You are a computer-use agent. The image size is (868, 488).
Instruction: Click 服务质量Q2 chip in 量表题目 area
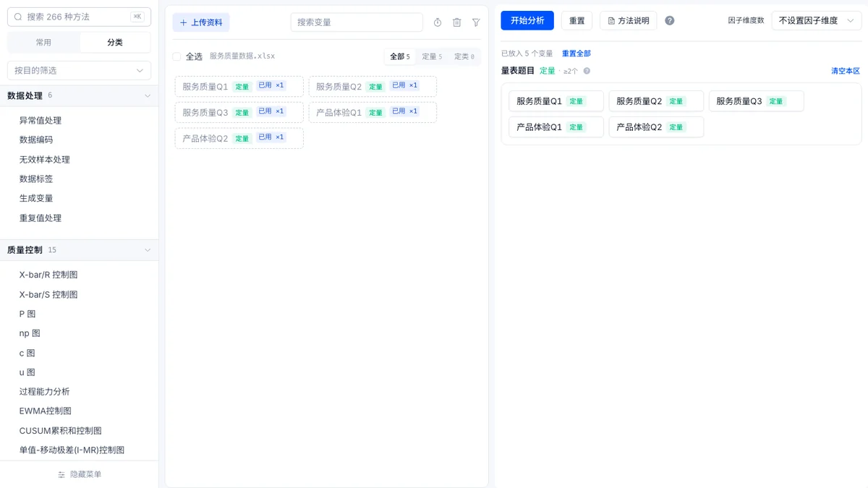click(x=656, y=101)
